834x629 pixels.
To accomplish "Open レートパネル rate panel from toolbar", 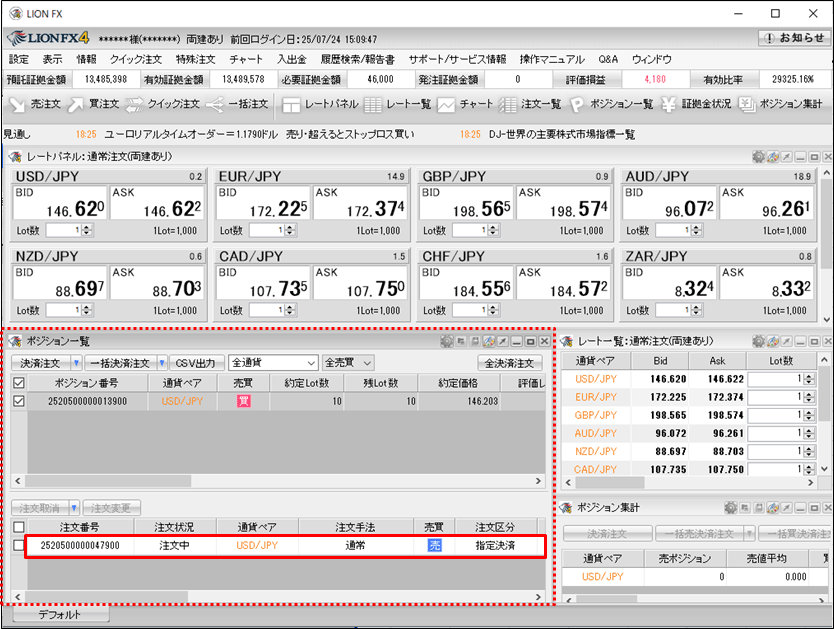I will pos(320,104).
